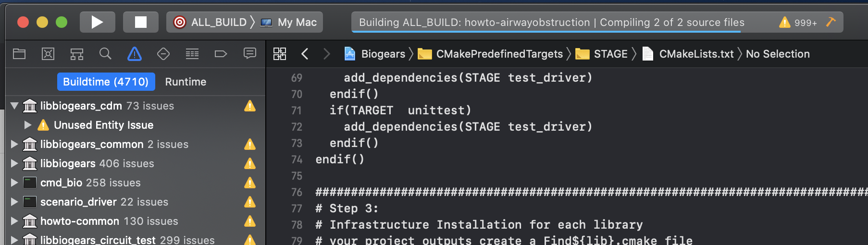The image size is (868, 245).
Task: Select My Mac run destination
Action: 289,22
